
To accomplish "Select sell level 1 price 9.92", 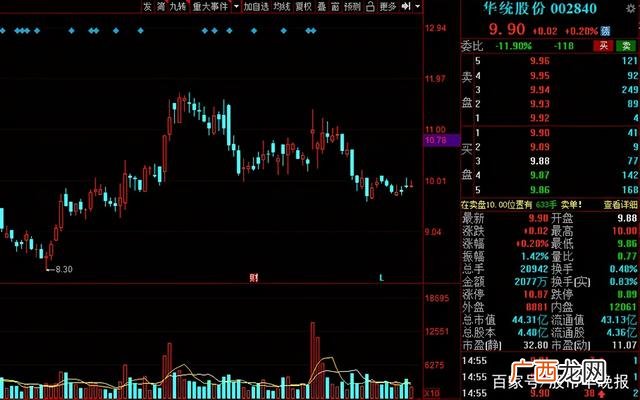I will coord(540,118).
